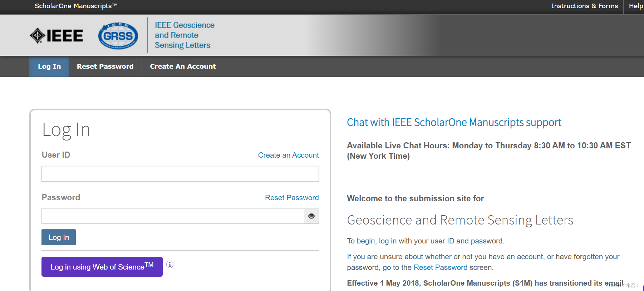This screenshot has width=644, height=291.
Task: Follow the Reset Password link above password field
Action: (x=292, y=198)
